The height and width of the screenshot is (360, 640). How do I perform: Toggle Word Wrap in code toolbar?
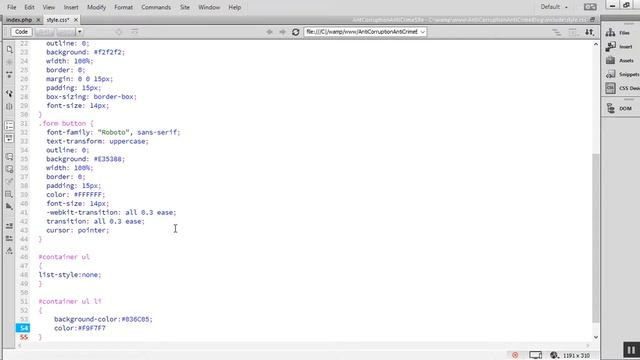pos(9,138)
